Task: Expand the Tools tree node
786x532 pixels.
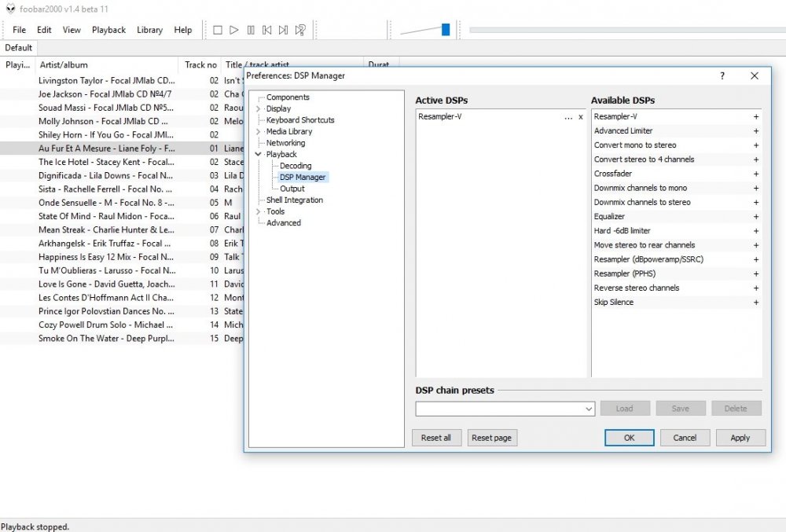Action: click(258, 211)
